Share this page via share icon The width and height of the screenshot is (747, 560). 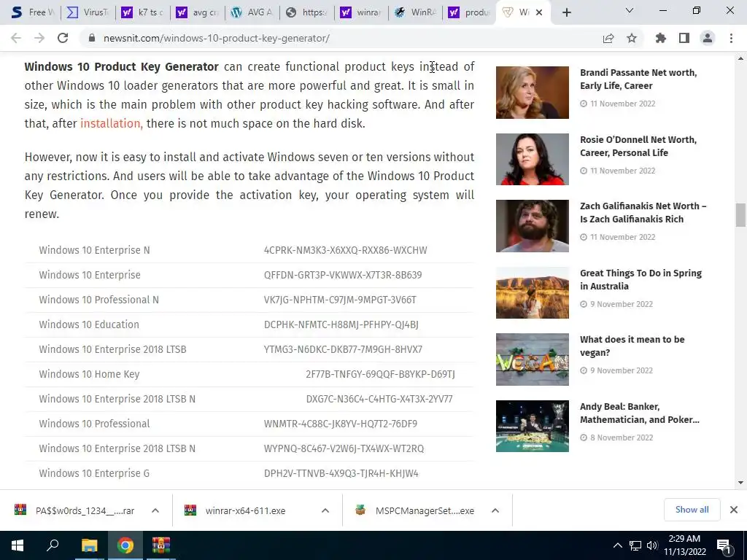(608, 39)
